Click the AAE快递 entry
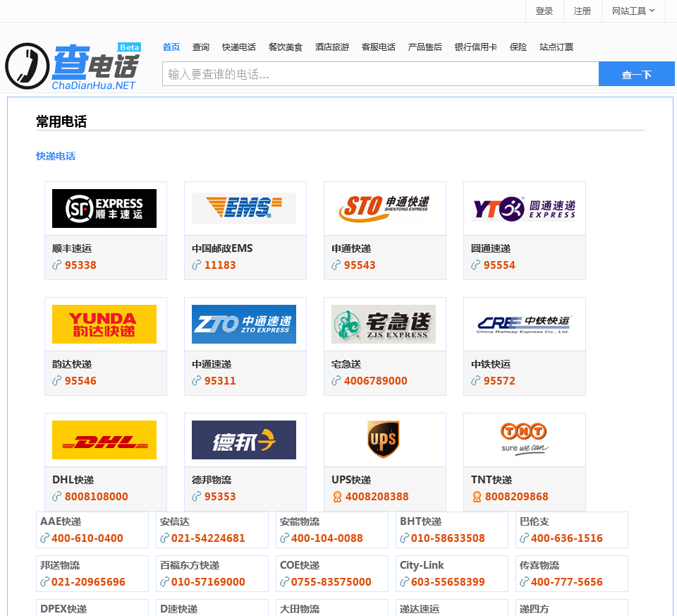 pos(61,521)
